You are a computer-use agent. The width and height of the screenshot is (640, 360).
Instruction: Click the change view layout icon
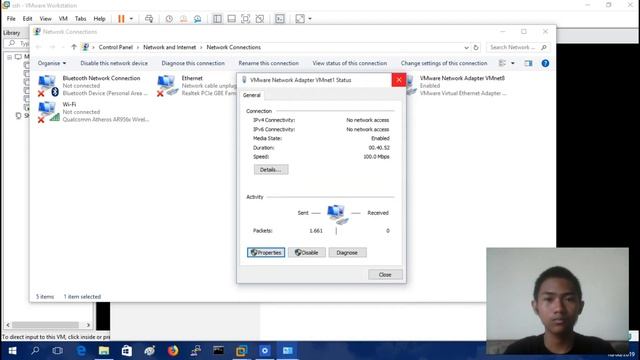[x=502, y=63]
